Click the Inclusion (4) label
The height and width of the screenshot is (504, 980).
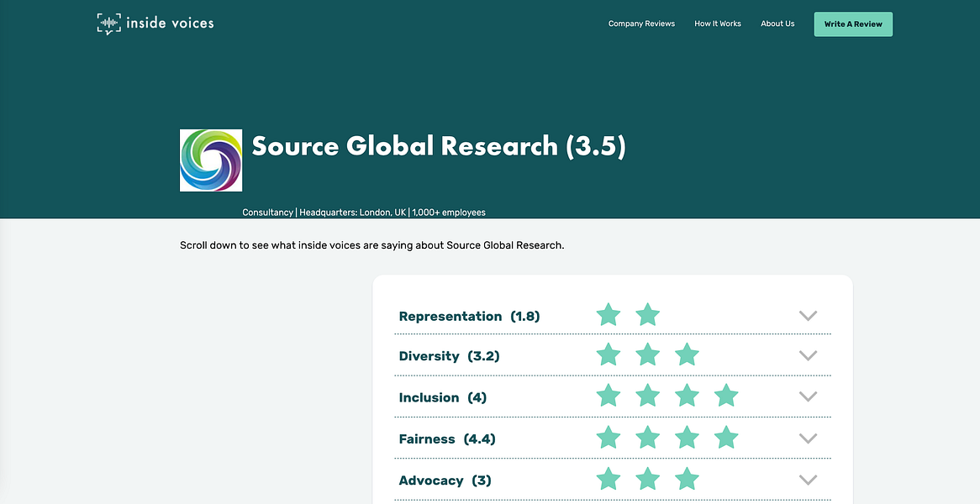442,398
